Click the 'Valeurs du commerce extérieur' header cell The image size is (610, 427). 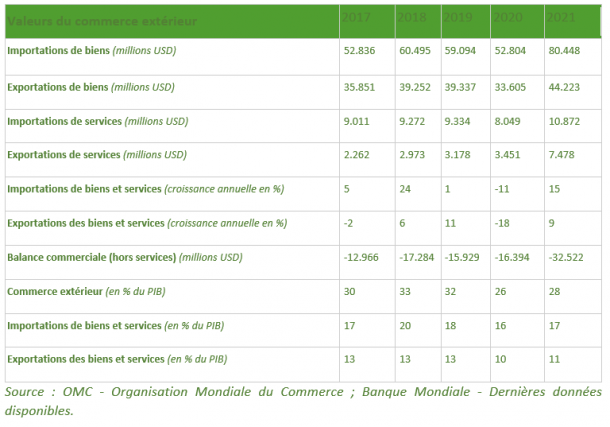[102, 20]
